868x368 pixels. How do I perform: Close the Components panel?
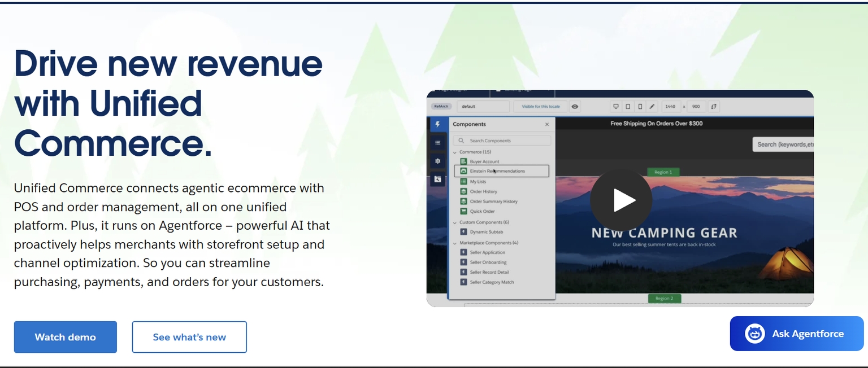[x=546, y=124]
